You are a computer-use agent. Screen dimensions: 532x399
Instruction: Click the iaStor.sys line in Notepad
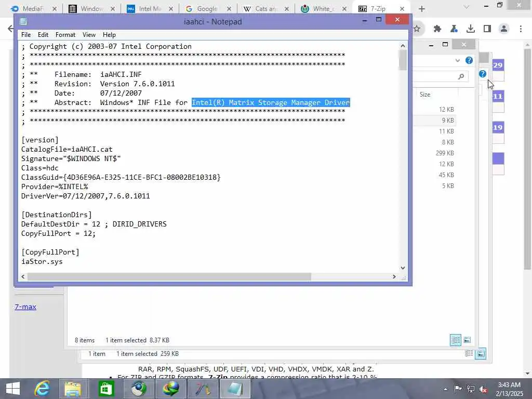click(x=42, y=262)
